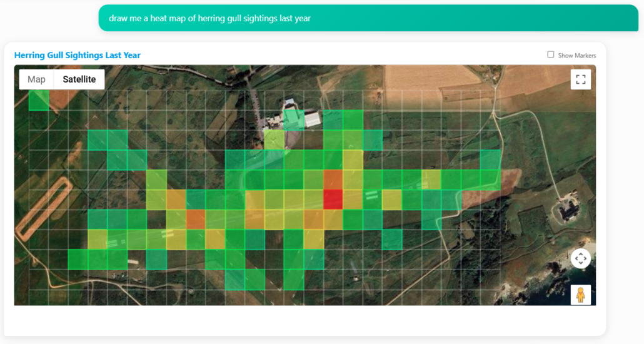The height and width of the screenshot is (344, 644).
Task: Click the Show Markers label text
Action: click(x=576, y=55)
